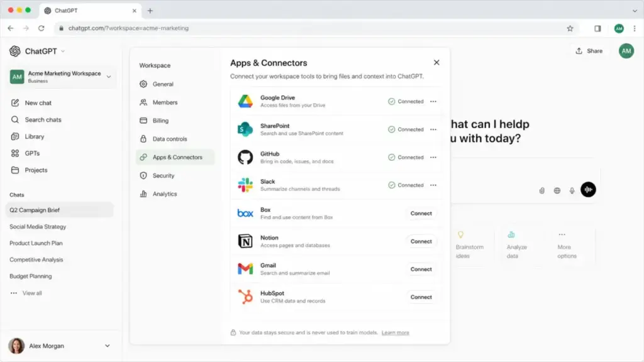Viewport: 644px width, 362px height.
Task: Select the Security settings tab
Action: pos(175,176)
